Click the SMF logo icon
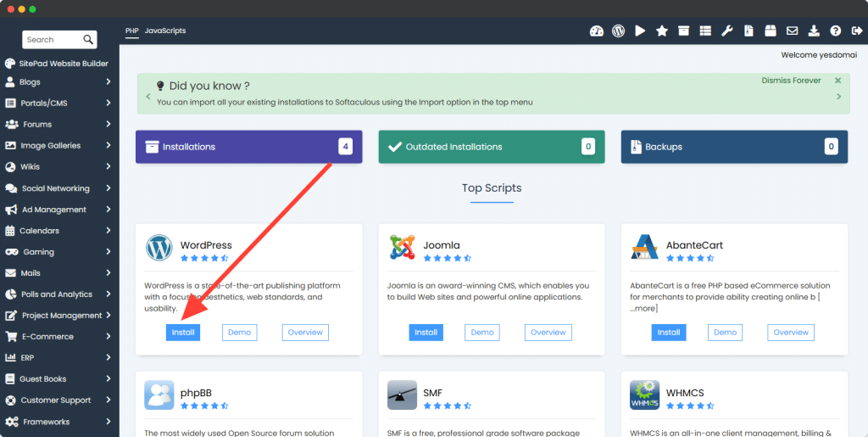 402,395
